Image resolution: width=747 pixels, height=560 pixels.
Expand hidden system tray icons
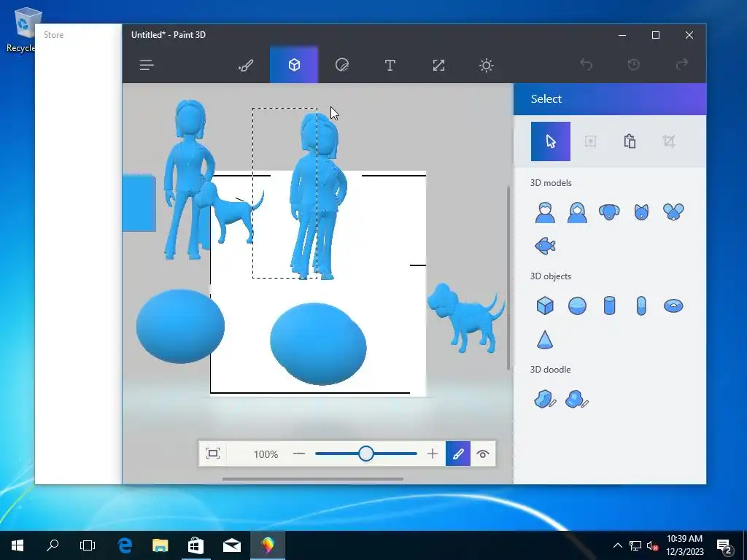click(x=617, y=545)
